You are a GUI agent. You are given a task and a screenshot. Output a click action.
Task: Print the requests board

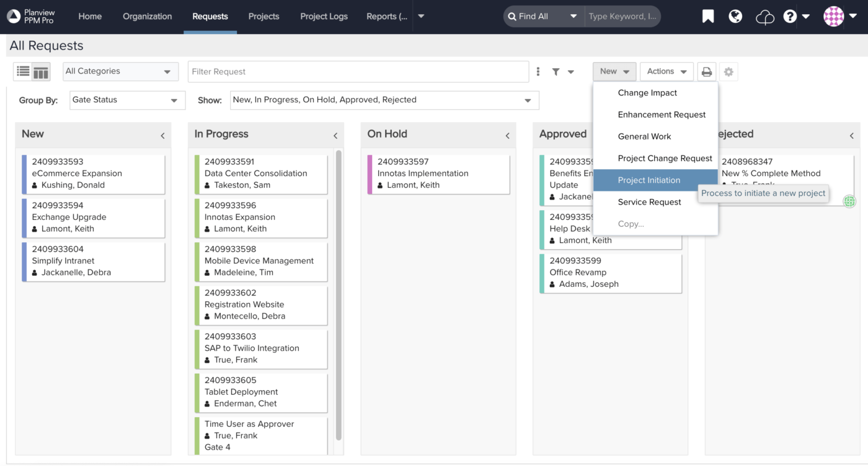707,72
